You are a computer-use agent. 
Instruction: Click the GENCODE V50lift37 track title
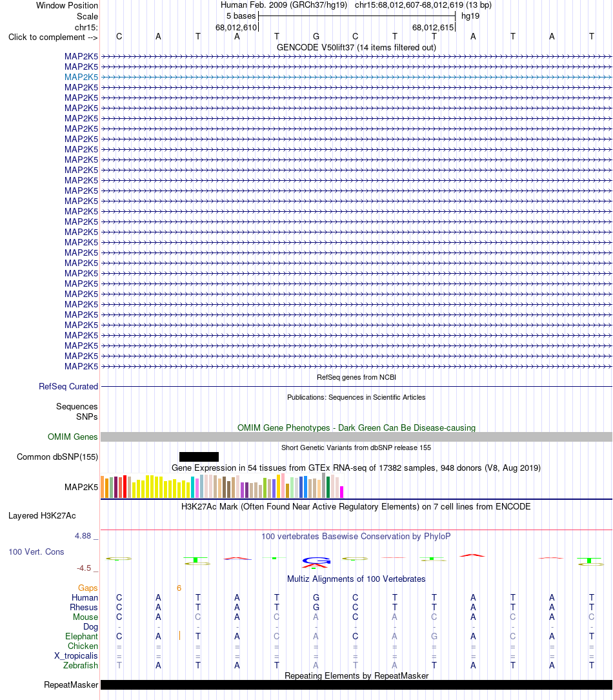pyautogui.click(x=356, y=47)
